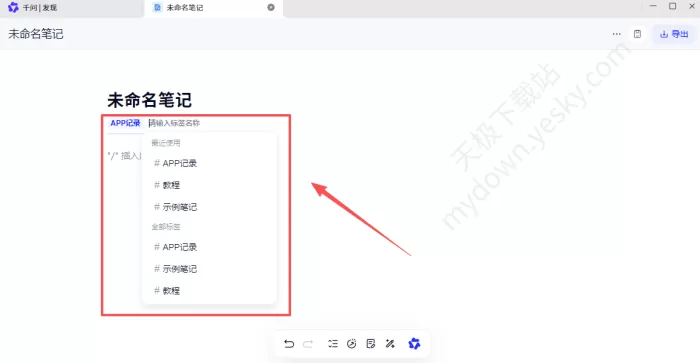Click the clipboard icon beside export
The width and height of the screenshot is (700, 363).
tap(638, 34)
